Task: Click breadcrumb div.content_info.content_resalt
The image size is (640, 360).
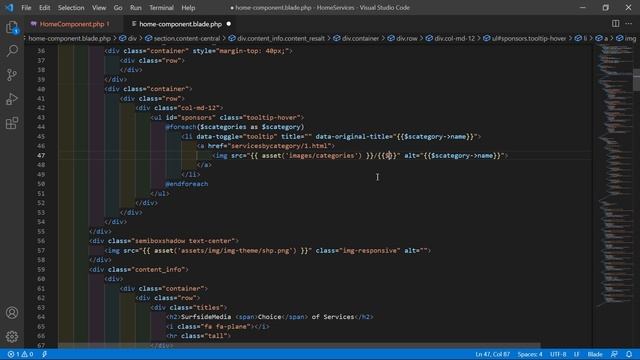Action: (281, 38)
